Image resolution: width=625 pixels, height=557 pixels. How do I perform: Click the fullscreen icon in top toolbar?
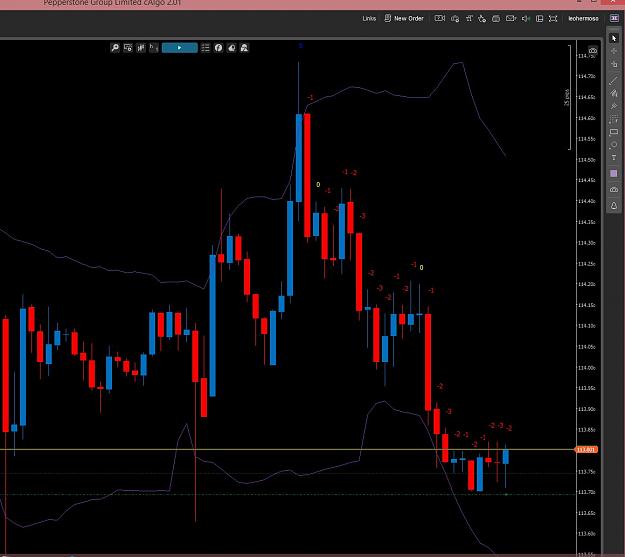pos(553,18)
